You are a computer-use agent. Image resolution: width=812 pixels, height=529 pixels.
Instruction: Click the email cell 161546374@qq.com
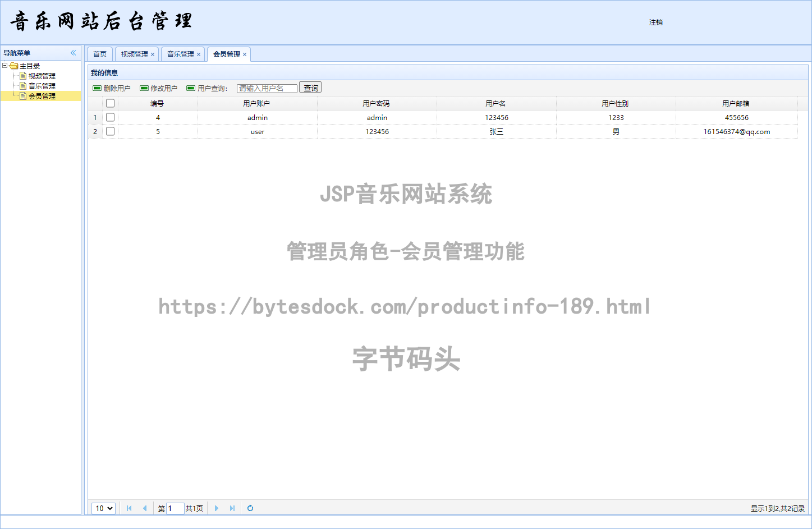click(x=737, y=131)
